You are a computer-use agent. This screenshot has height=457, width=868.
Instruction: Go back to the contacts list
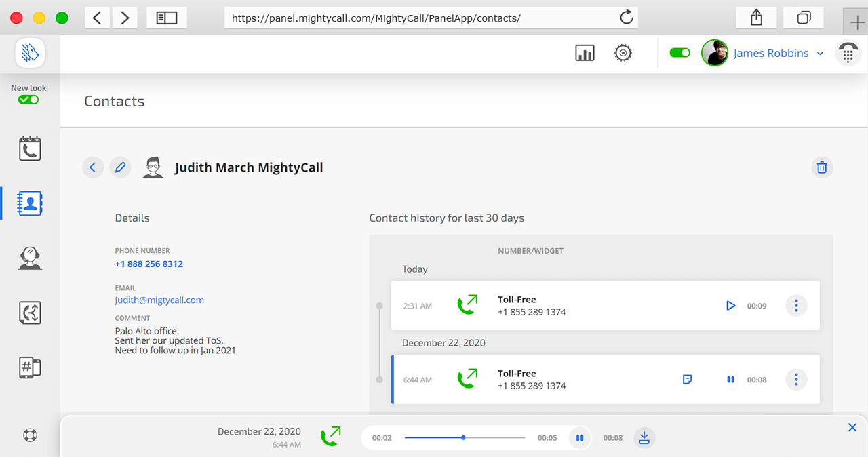tap(93, 167)
